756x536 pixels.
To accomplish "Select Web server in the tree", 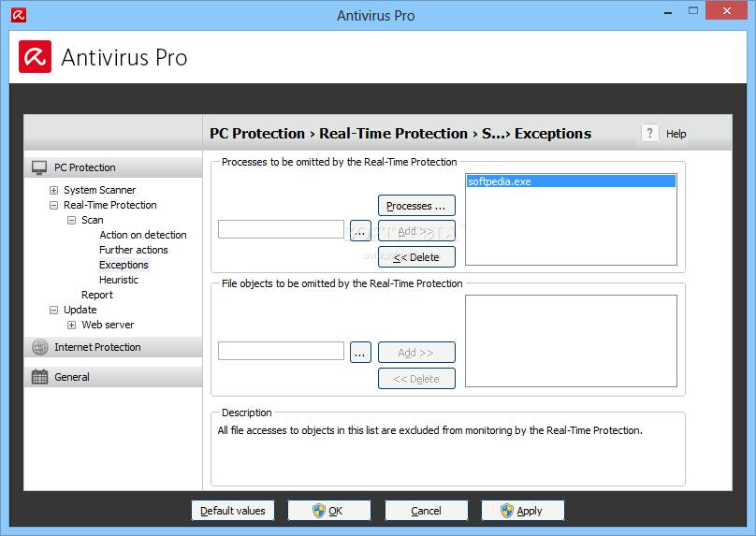I will tap(108, 325).
